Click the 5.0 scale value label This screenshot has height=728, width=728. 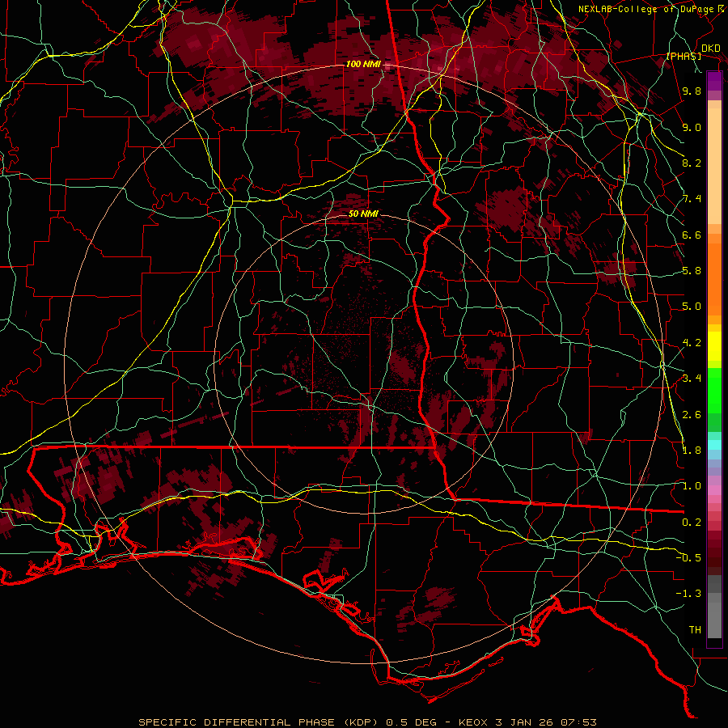click(692, 307)
